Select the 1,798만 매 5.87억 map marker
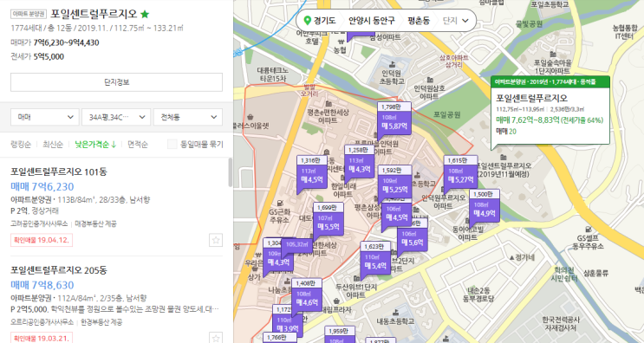Viewport: 644px width, 343px height. [394, 118]
